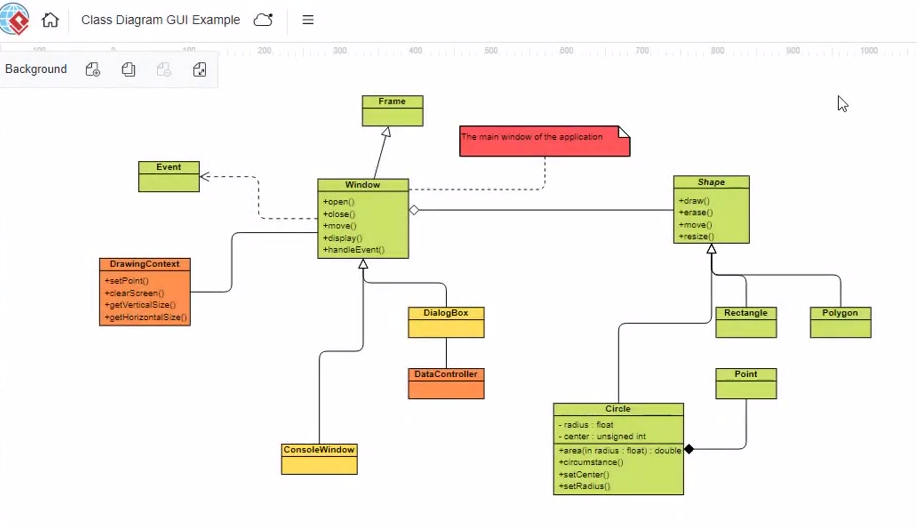Screen dimensions: 917x528
Task: Click the duplicate page icon
Action: (x=129, y=69)
